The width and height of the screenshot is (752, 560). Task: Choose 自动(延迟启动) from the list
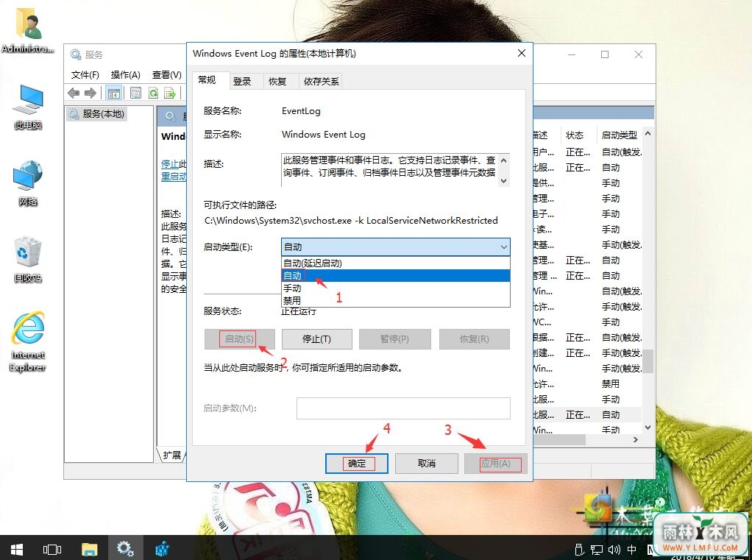[396, 263]
